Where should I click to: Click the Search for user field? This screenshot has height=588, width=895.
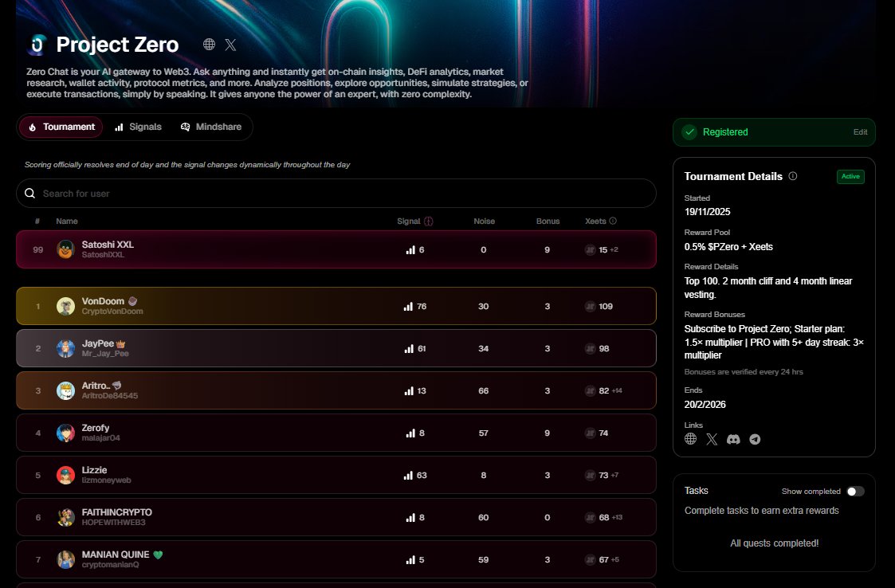[336, 194]
